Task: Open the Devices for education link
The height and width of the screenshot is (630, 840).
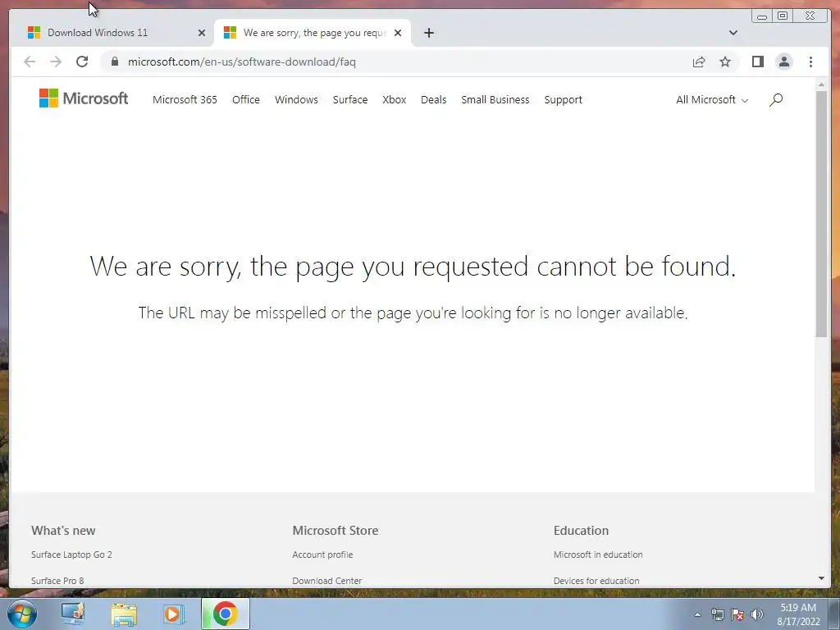Action: click(596, 581)
